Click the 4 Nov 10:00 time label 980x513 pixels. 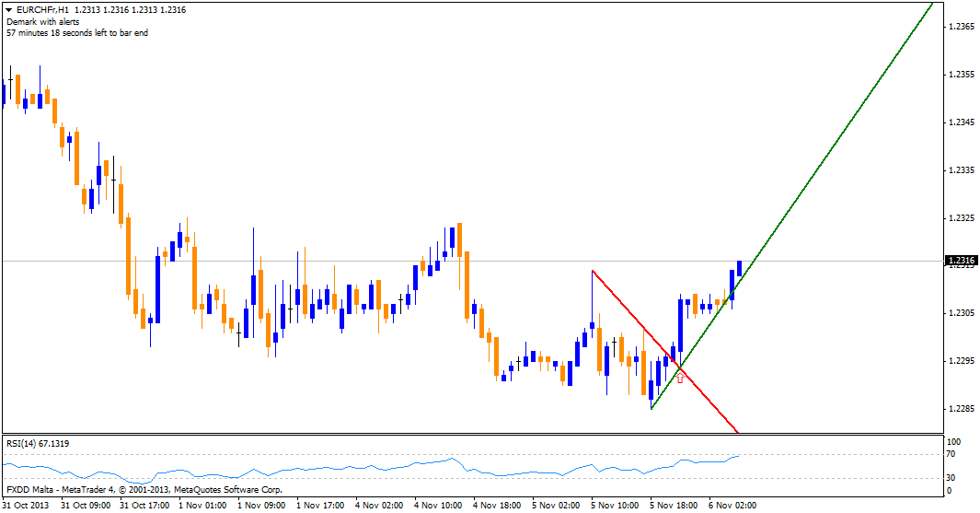click(x=437, y=505)
